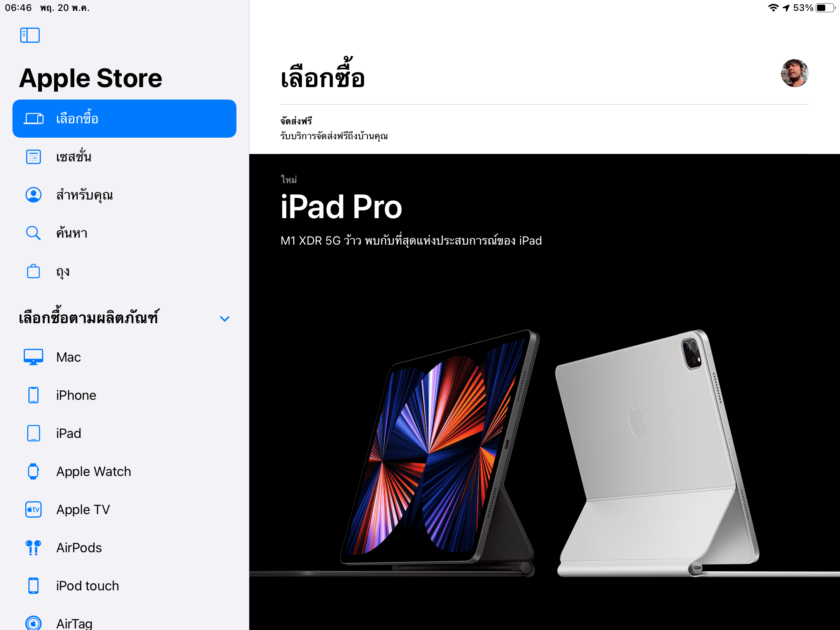The height and width of the screenshot is (630, 840).
Task: Select the Apple TV icon
Action: tap(33, 509)
